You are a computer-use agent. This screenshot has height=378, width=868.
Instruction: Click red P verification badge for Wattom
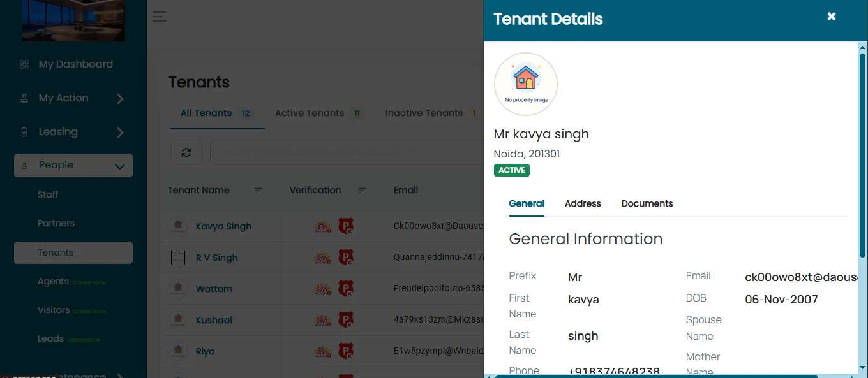pos(345,289)
